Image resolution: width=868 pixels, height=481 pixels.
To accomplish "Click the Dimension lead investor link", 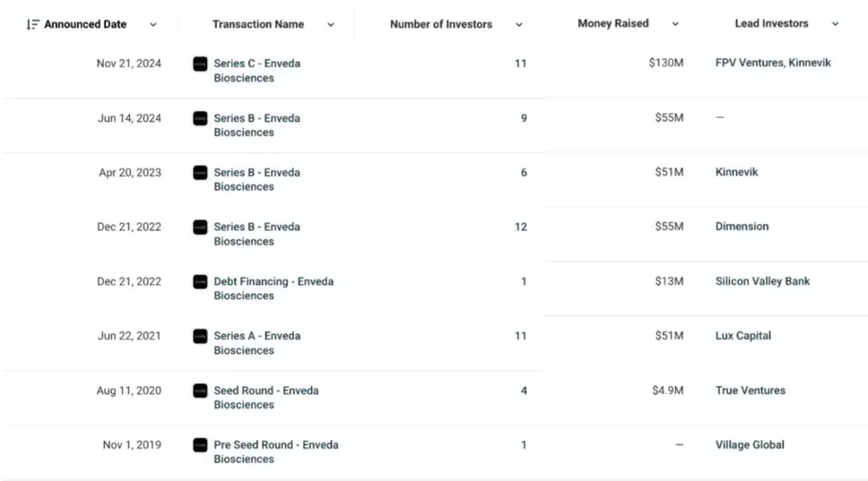I will (742, 226).
